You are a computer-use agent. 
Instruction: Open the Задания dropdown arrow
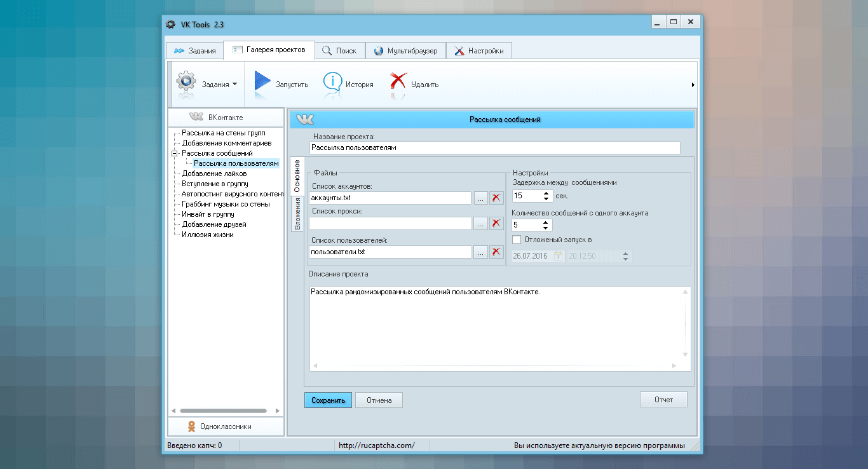pos(234,84)
